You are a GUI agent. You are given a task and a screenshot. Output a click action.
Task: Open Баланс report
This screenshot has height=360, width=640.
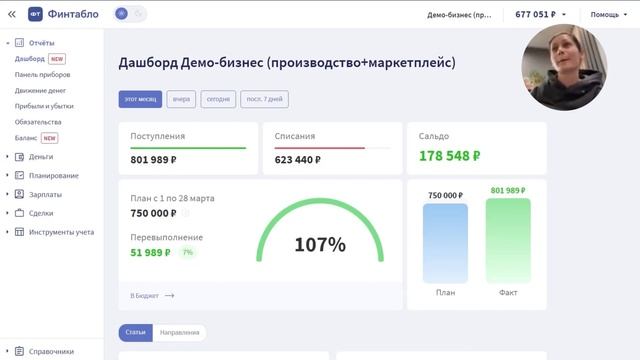pos(26,138)
